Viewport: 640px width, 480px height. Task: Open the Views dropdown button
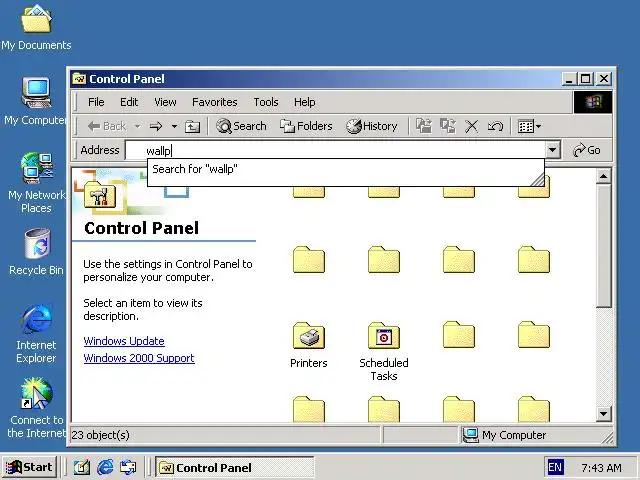pyautogui.click(x=529, y=126)
